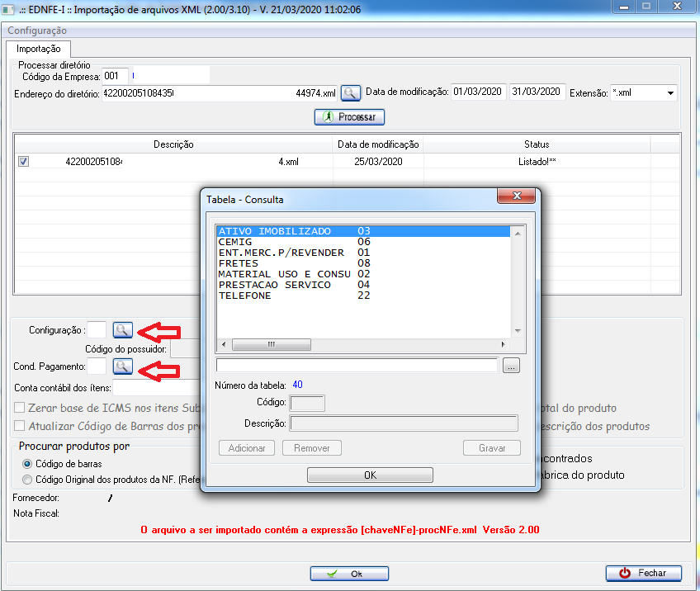This screenshot has height=591, width=700.
Task: Expand the Extensão dropdown
Action: click(669, 92)
